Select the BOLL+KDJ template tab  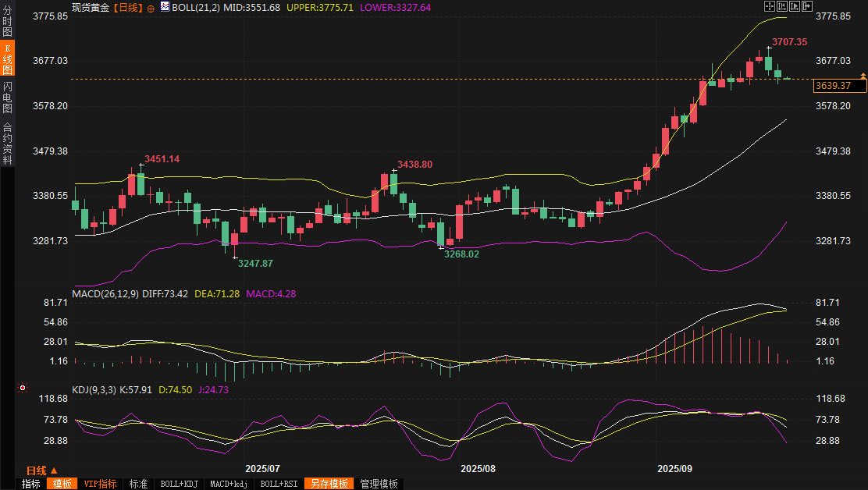[179, 484]
